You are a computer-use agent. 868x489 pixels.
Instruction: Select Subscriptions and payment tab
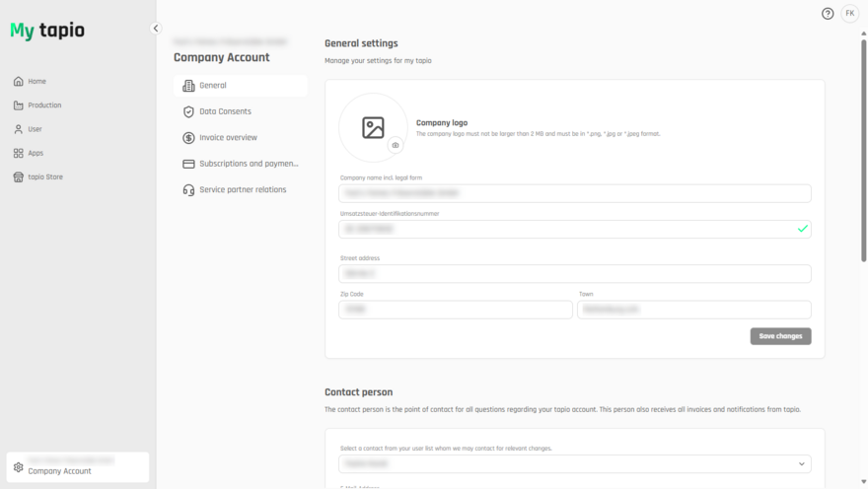(x=241, y=164)
